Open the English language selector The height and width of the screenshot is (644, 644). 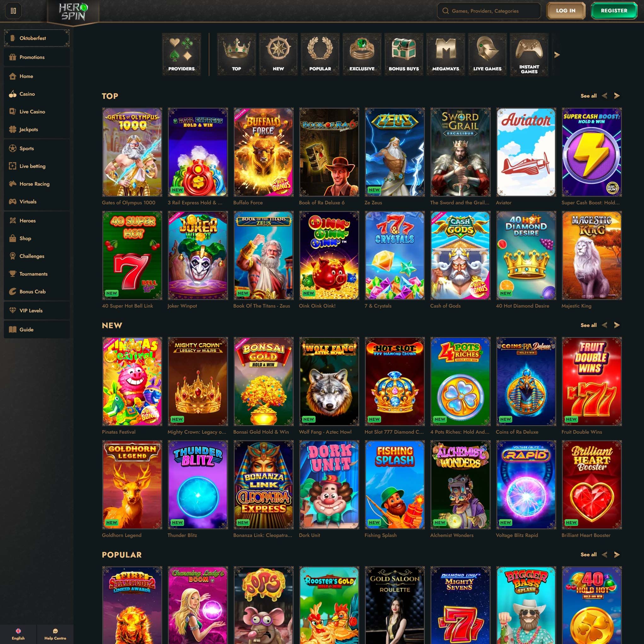tap(18, 634)
